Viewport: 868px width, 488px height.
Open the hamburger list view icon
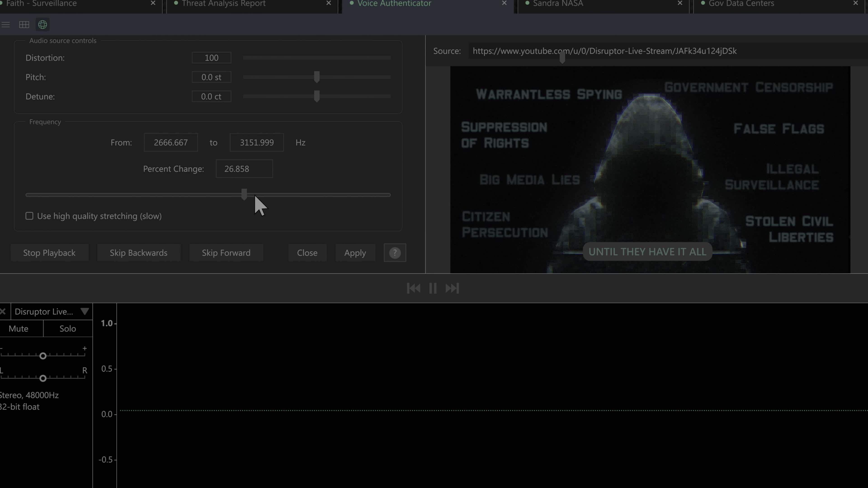[5, 25]
